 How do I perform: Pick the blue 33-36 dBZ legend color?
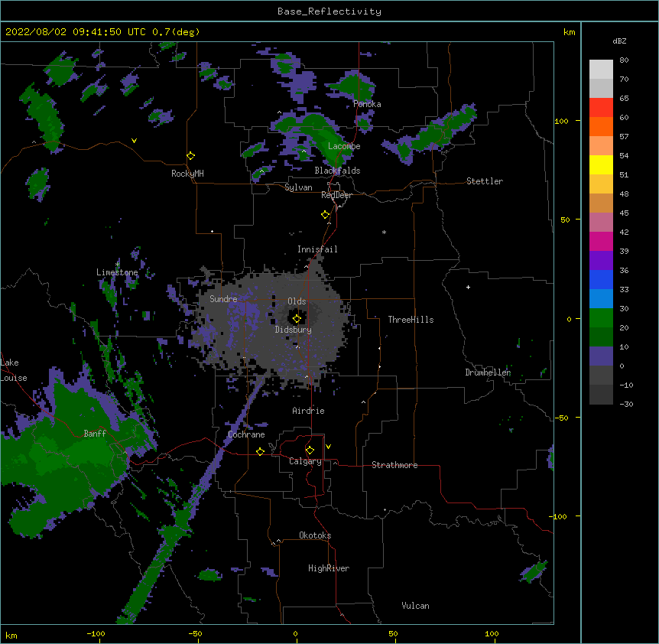[601, 280]
